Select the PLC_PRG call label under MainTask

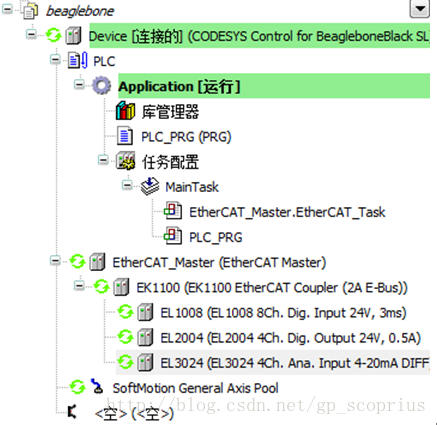click(216, 237)
